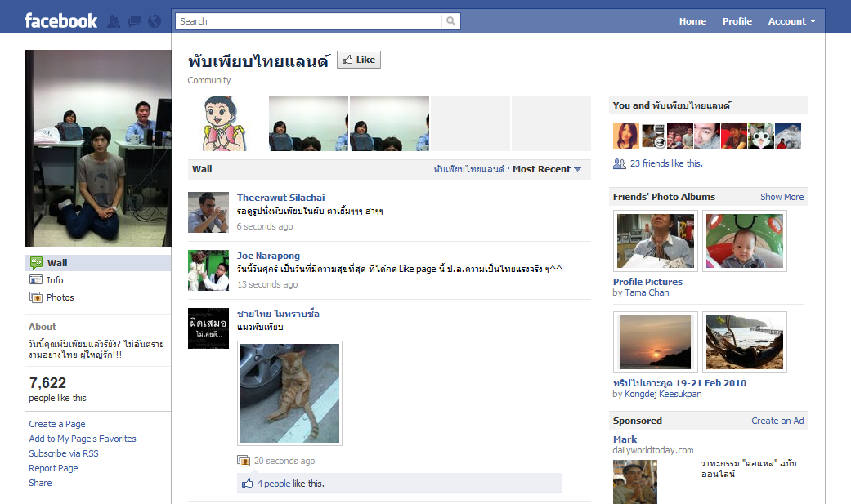Click in the Search input field
Screen dimensions: 851x504
point(308,21)
